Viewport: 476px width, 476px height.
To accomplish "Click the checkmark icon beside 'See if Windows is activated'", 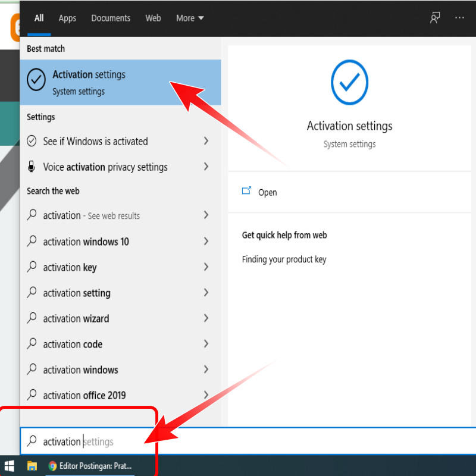I will tap(32, 142).
